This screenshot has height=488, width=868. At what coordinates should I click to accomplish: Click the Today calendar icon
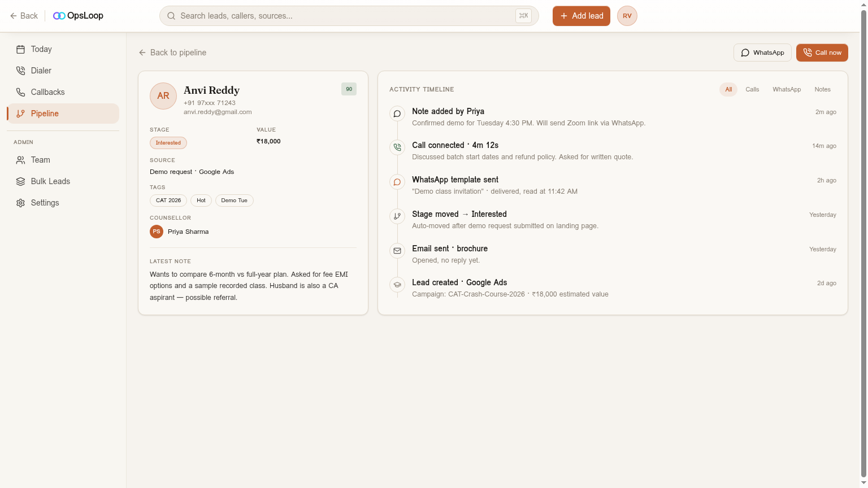(20, 49)
